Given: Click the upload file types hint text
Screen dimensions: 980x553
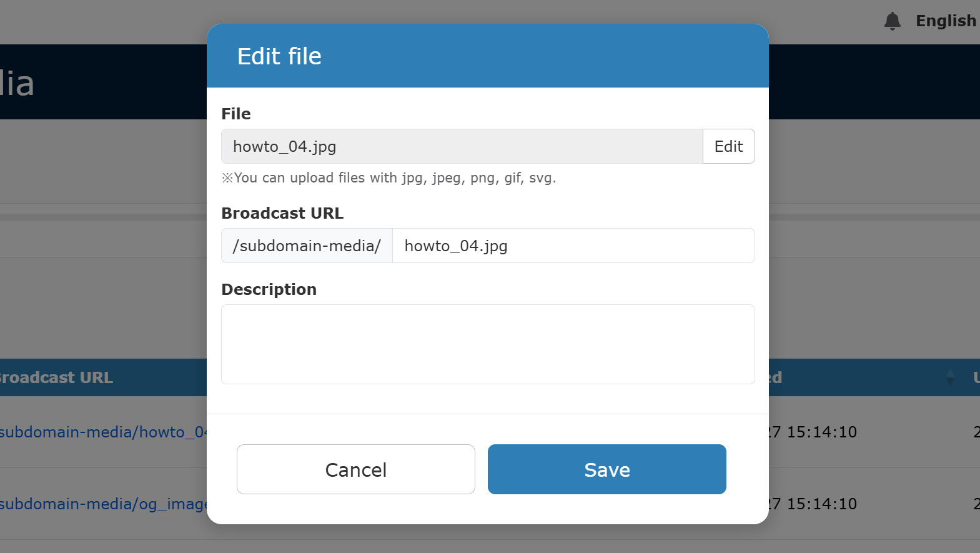Looking at the screenshot, I should (x=389, y=178).
